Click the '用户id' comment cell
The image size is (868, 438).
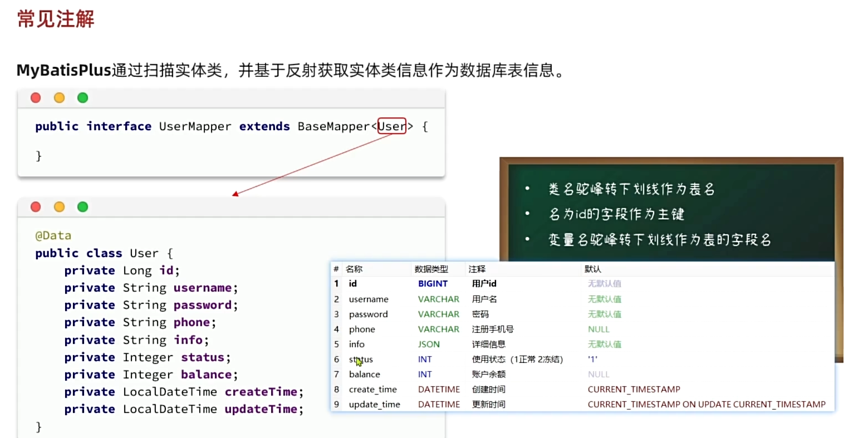tap(484, 283)
